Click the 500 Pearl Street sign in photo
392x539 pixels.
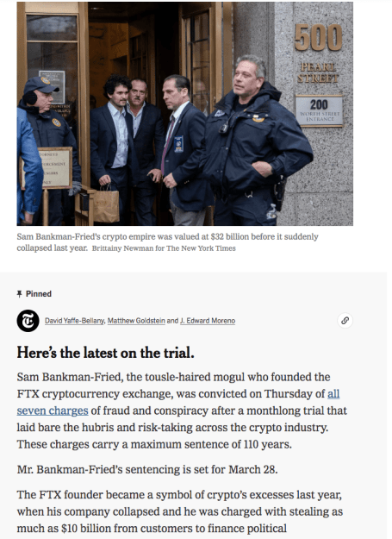coord(318,53)
